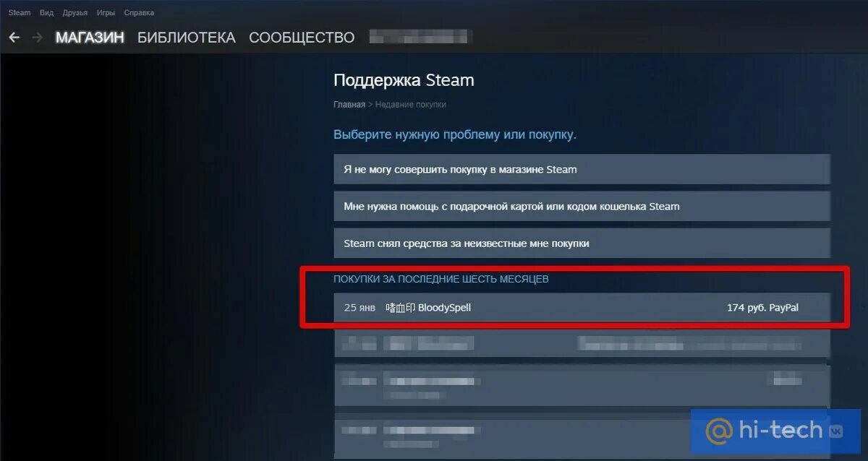868x461 pixels.
Task: Go back with the left arrow icon
Action: tap(14, 38)
